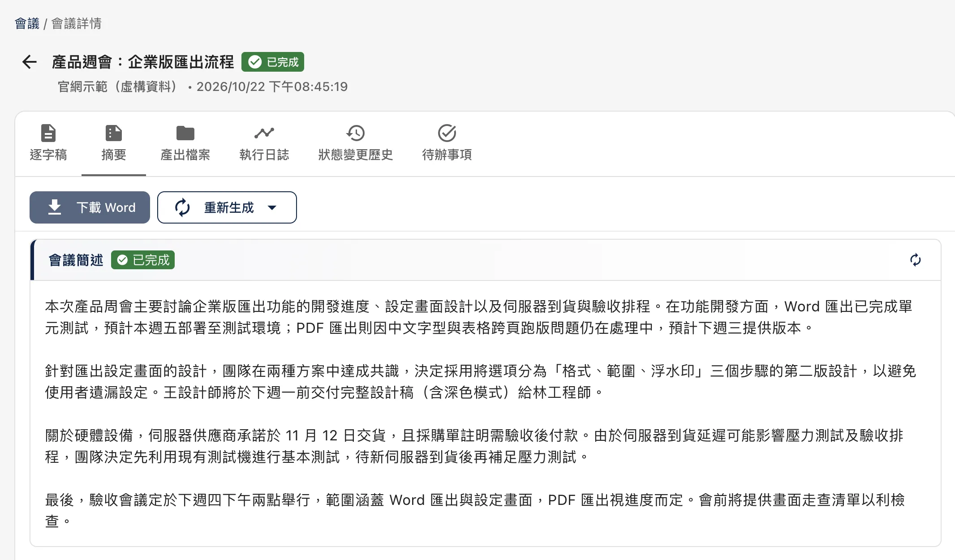Viewport: 955px width, 560px height.
Task: Open the 執行日誌 tab
Action: click(264, 143)
